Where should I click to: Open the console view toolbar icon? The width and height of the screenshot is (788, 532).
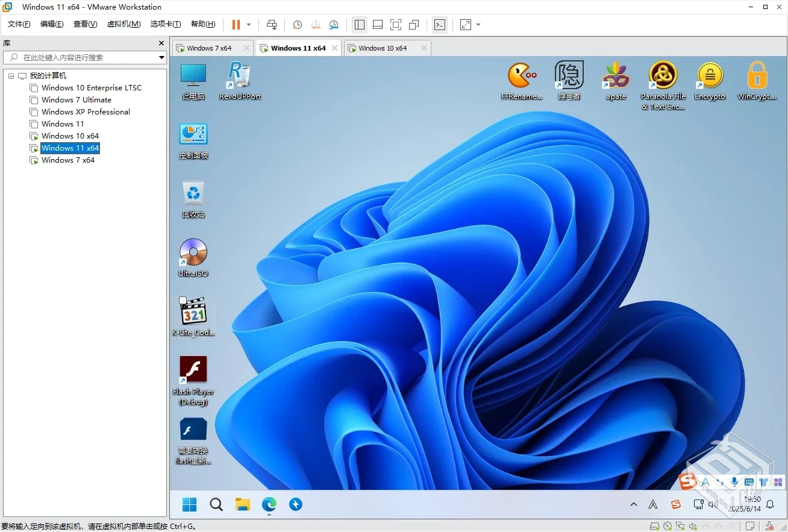click(x=440, y=25)
